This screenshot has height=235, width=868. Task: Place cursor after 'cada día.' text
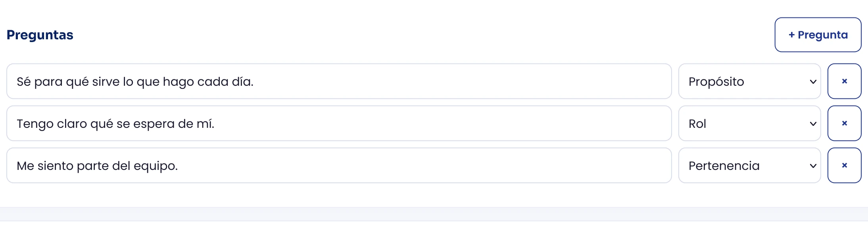254,82
